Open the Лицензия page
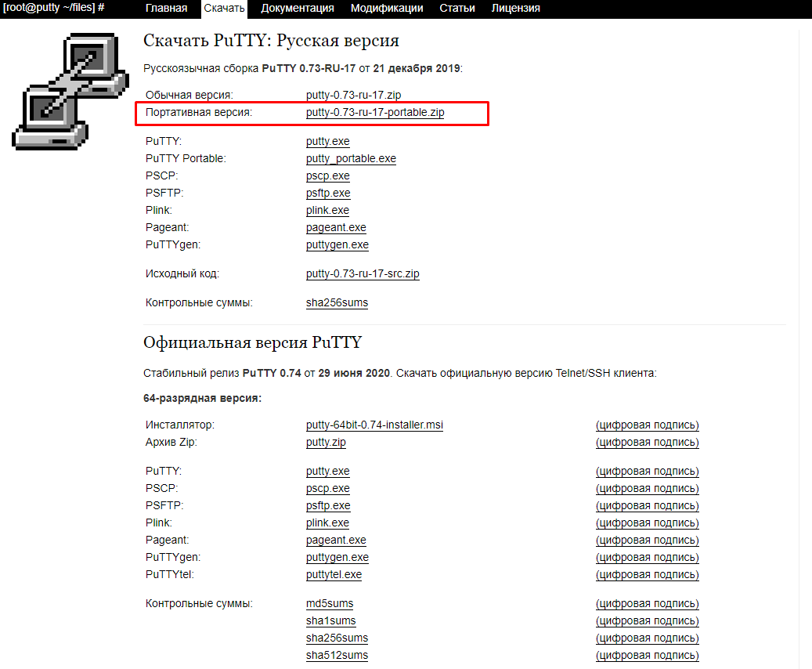Viewport: 812px width, 669px height. click(516, 9)
